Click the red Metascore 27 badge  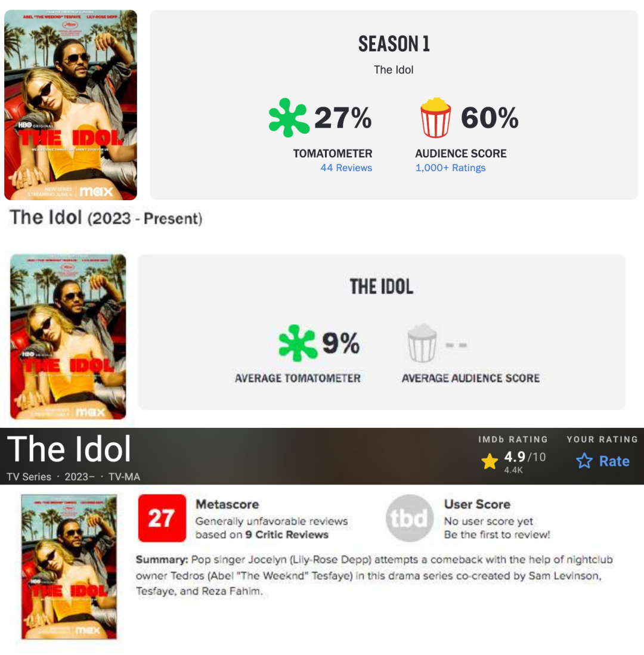(x=162, y=519)
